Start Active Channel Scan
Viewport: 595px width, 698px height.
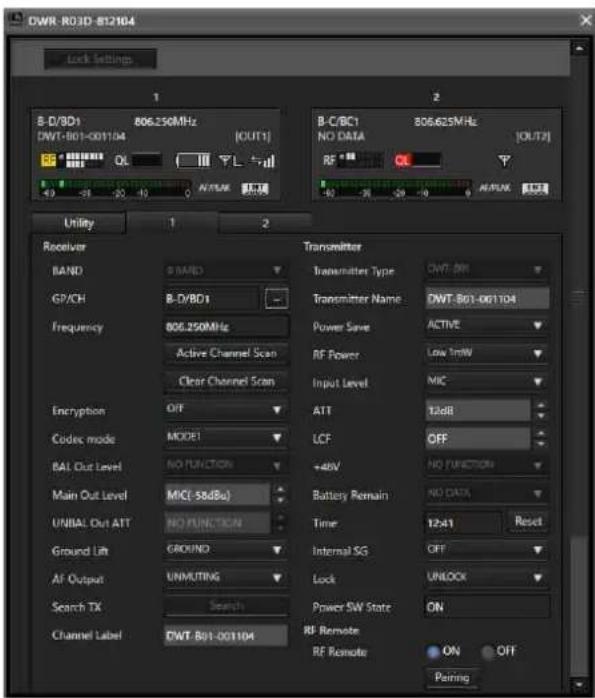[226, 353]
